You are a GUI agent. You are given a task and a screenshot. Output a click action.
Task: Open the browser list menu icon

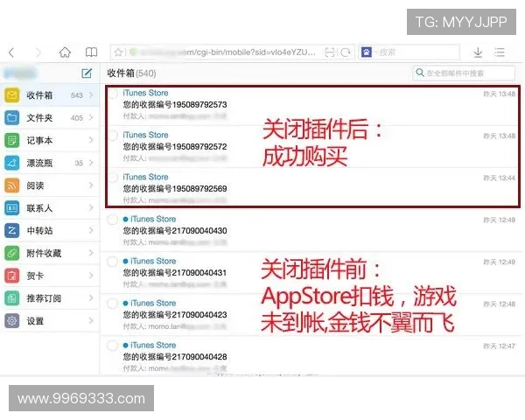coord(500,52)
